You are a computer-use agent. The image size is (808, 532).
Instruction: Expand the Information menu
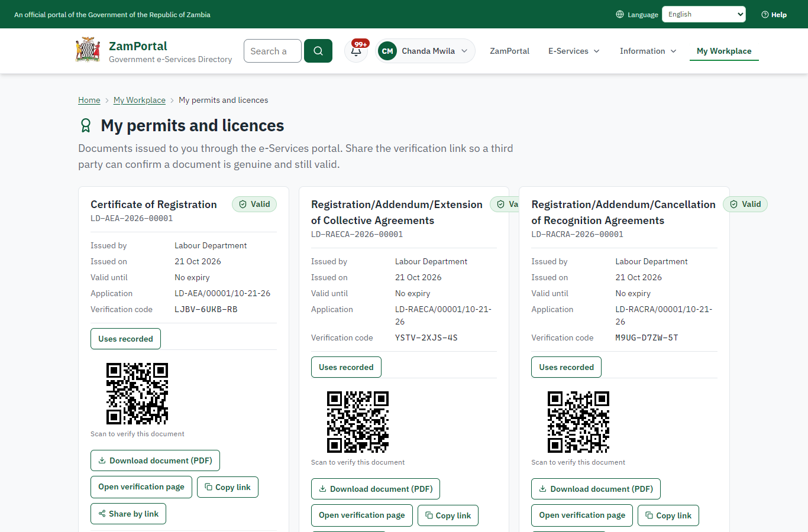(648, 51)
